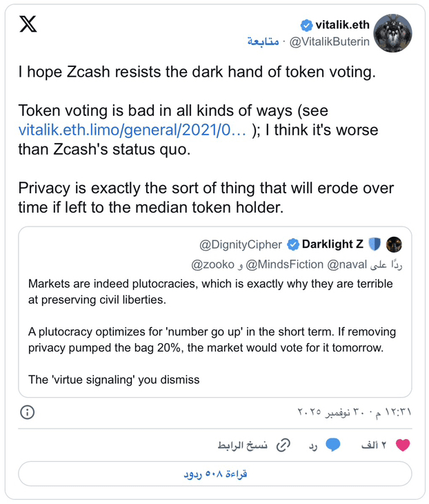Click Darklight Z's verified checkmark badge

[293, 244]
